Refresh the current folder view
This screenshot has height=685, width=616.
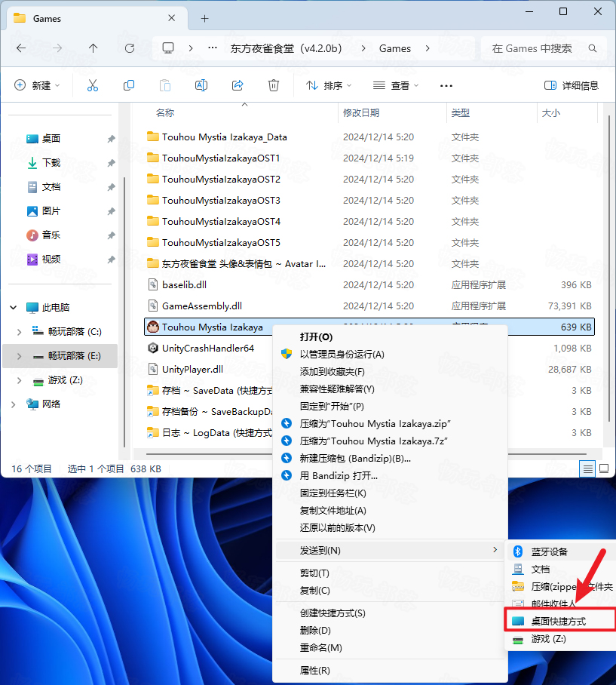click(x=130, y=48)
